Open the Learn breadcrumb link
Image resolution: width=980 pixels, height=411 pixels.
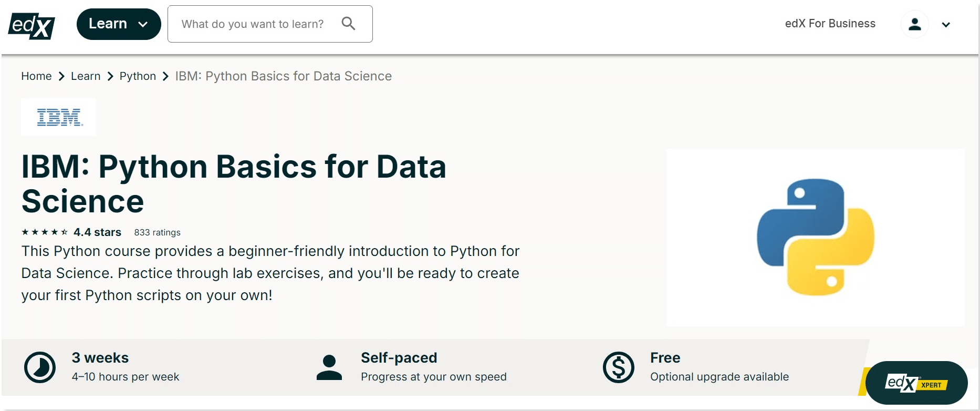86,76
